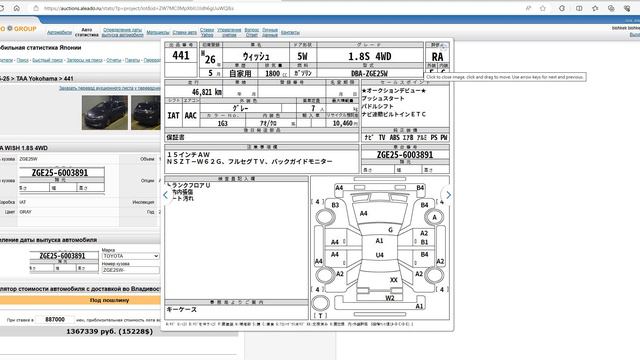Click the order auction sheet translation link

pos(110,88)
